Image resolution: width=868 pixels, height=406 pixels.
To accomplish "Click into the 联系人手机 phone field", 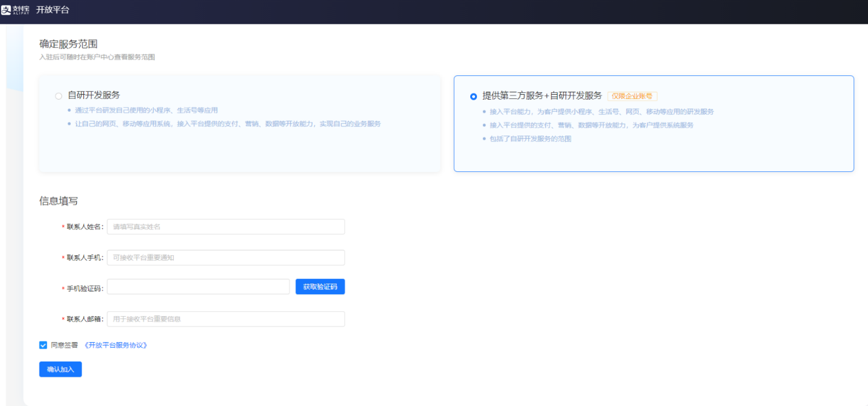I will click(x=226, y=258).
